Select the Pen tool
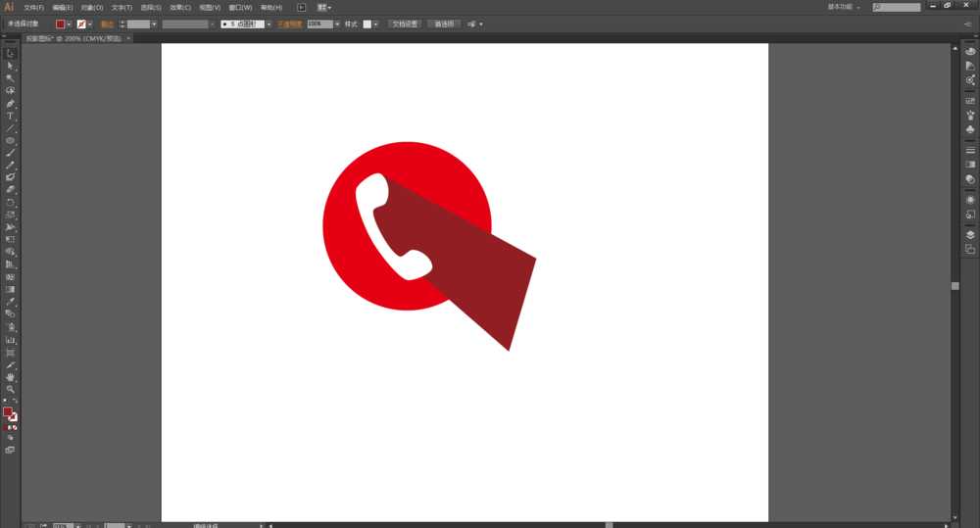The height and width of the screenshot is (528, 980). pos(11,103)
